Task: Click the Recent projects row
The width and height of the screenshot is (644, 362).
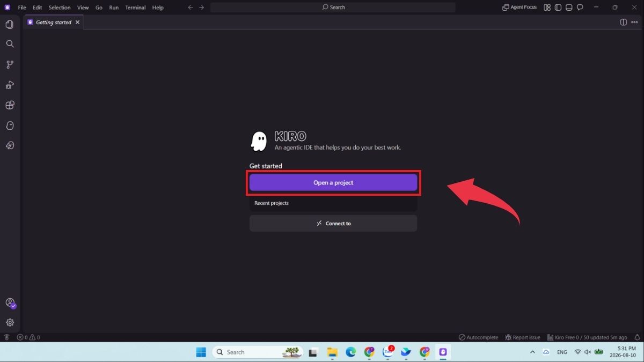Action: pyautogui.click(x=333, y=203)
